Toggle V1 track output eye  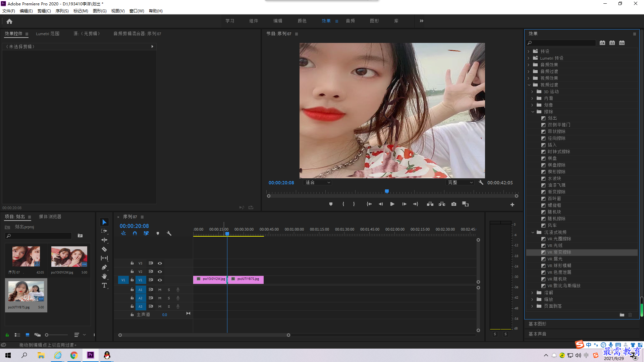tap(160, 280)
